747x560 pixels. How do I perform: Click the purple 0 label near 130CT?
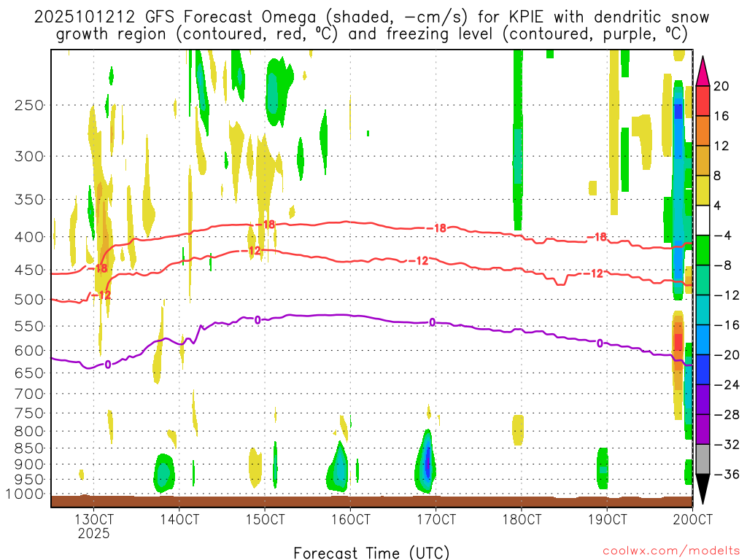point(108,365)
